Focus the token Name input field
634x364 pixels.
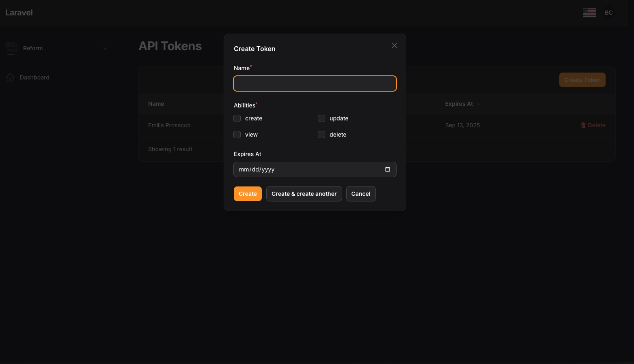[x=315, y=84]
